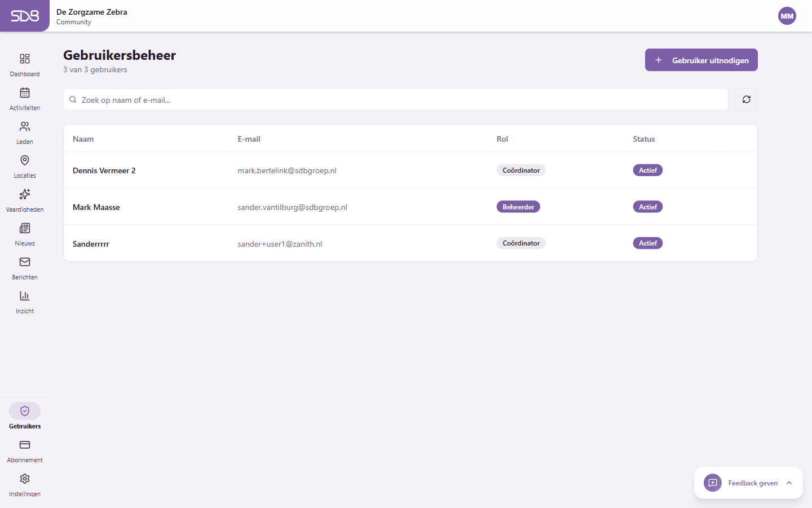Open Nieuws newspaper icon
Image resolution: width=812 pixels, height=508 pixels.
[25, 229]
